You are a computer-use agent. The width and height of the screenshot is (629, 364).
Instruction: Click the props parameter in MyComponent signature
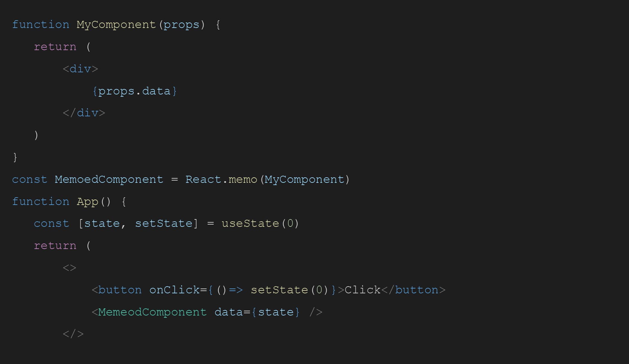(181, 25)
